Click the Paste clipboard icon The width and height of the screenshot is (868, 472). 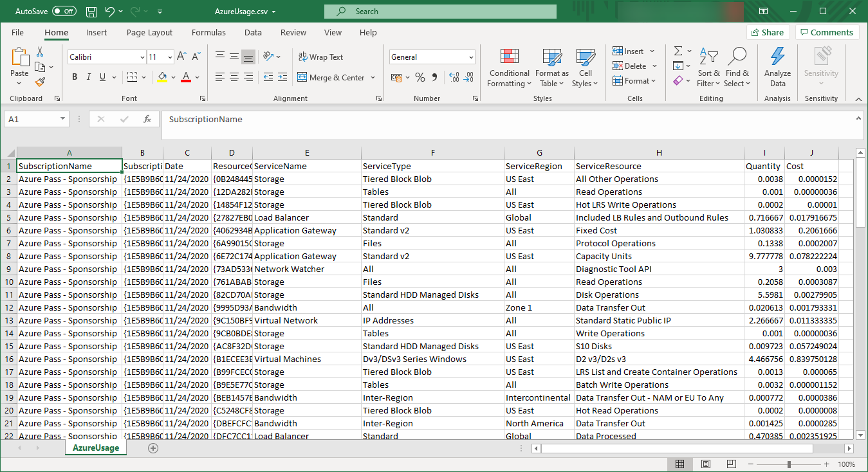click(x=20, y=57)
